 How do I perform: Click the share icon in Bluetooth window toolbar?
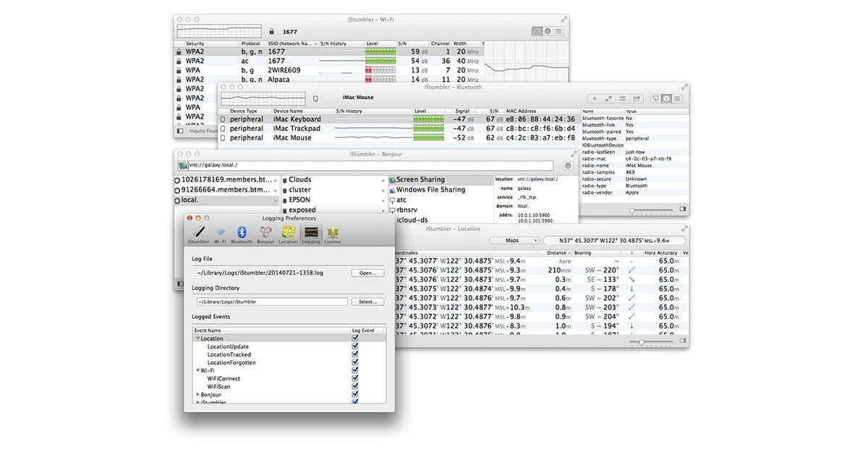point(637,98)
